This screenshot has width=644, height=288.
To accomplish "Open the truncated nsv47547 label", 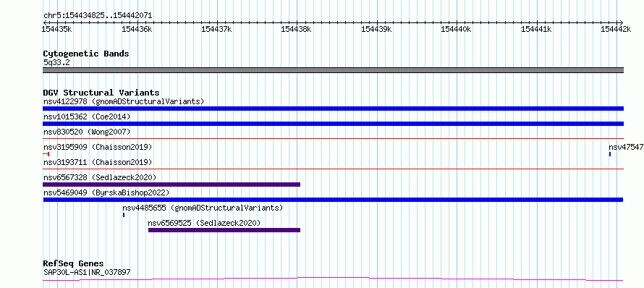I will point(626,147).
